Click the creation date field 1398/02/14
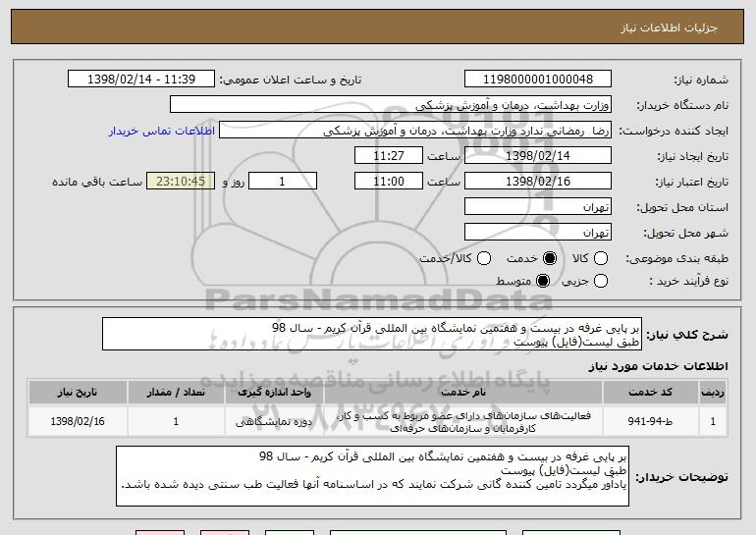This screenshot has width=756, height=535. click(538, 156)
